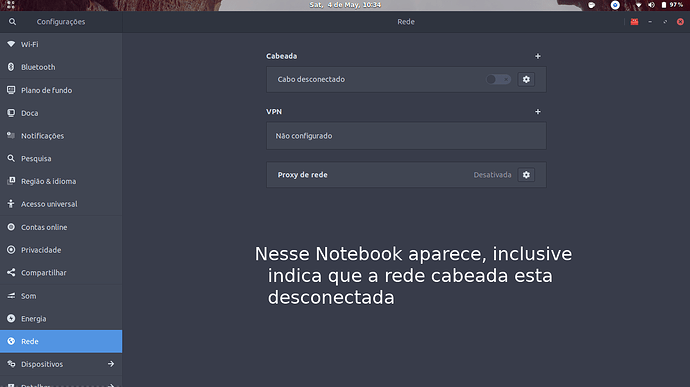
Task: Click the VPN section heading
Action: point(274,111)
